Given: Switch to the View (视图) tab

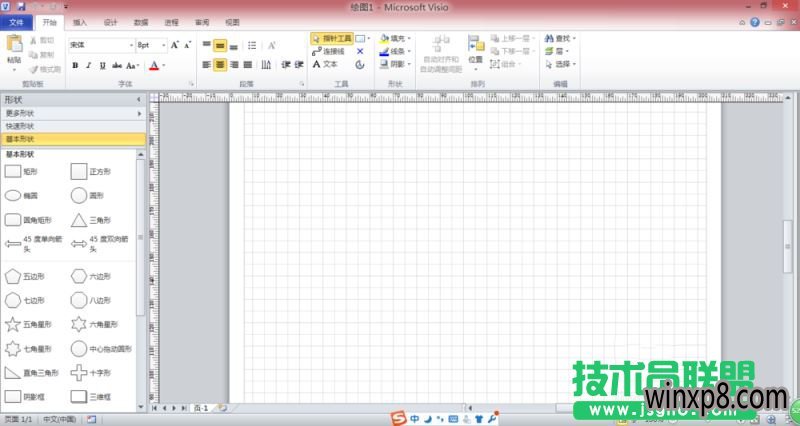Looking at the screenshot, I should tap(233, 22).
